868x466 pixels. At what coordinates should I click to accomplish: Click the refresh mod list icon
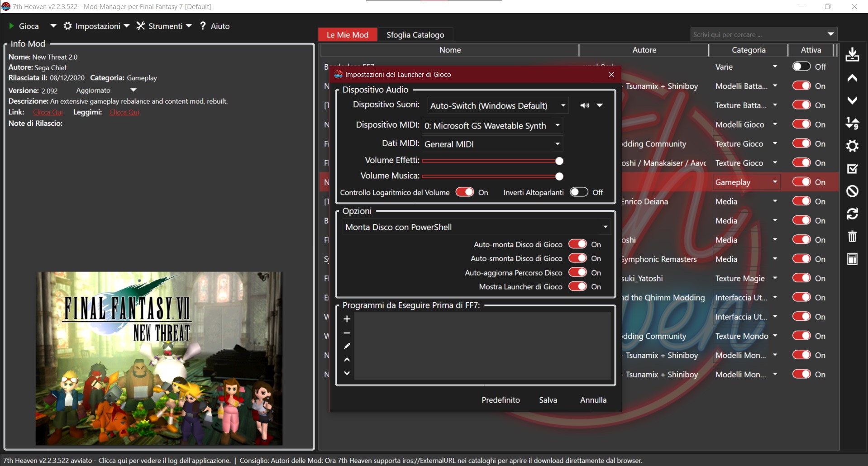point(852,214)
